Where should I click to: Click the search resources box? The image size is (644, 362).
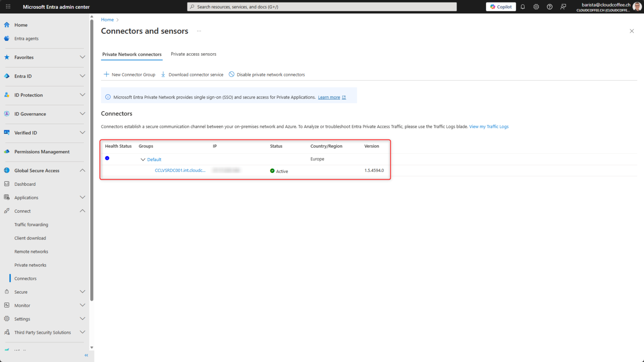point(322,7)
